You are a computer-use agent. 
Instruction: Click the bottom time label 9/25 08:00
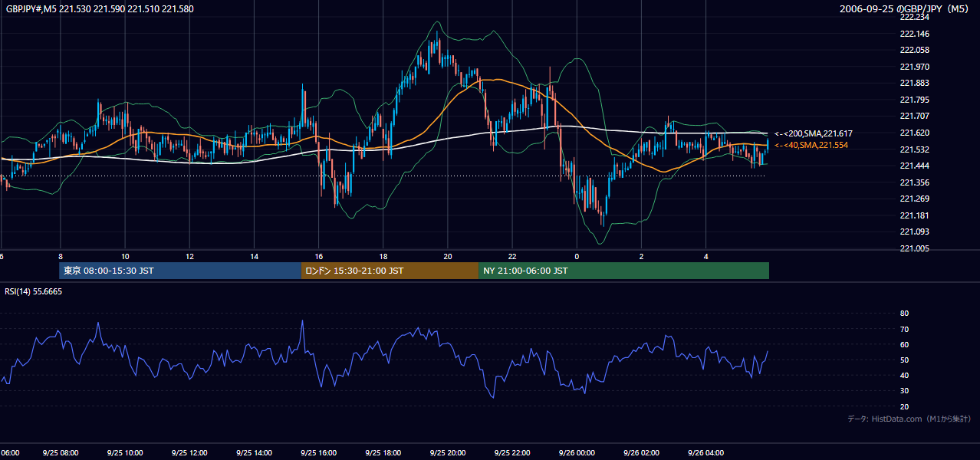point(61,453)
